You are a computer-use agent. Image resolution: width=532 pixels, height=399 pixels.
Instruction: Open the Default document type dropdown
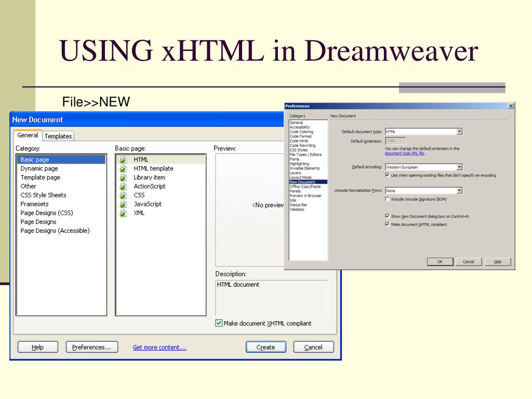[x=459, y=131]
